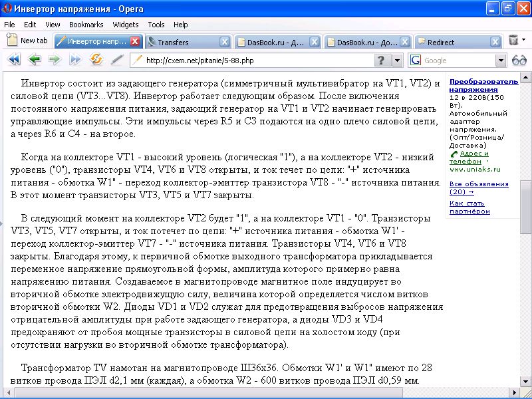Close the Transfers tab
This screenshot has width=532, height=399.
225,42
